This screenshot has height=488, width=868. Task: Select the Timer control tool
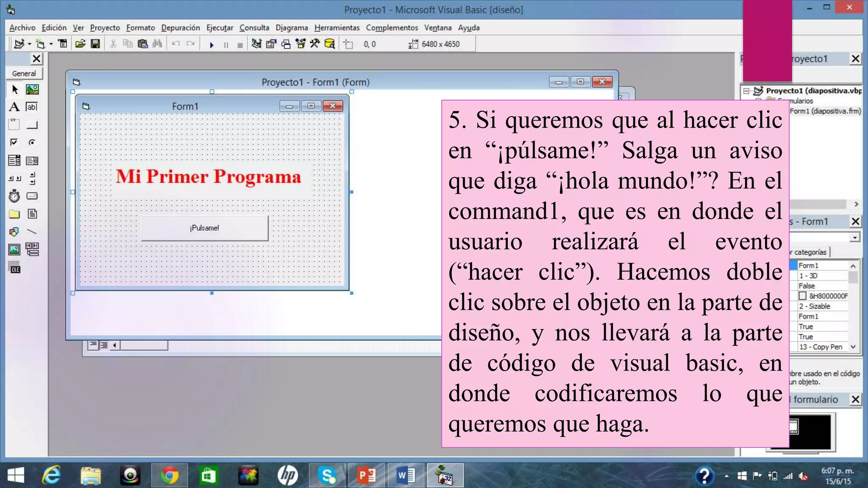14,196
